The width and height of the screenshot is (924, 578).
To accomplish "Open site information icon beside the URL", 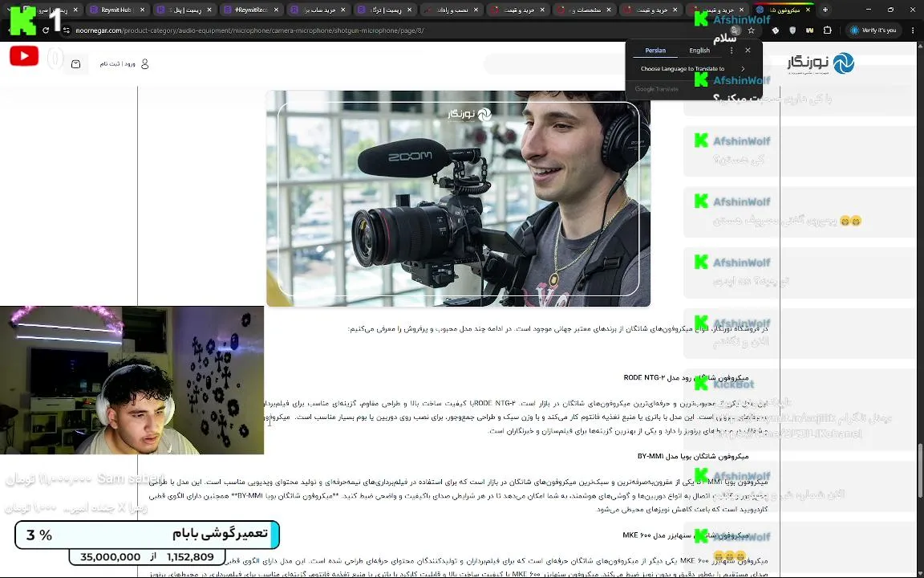I will 66,30.
